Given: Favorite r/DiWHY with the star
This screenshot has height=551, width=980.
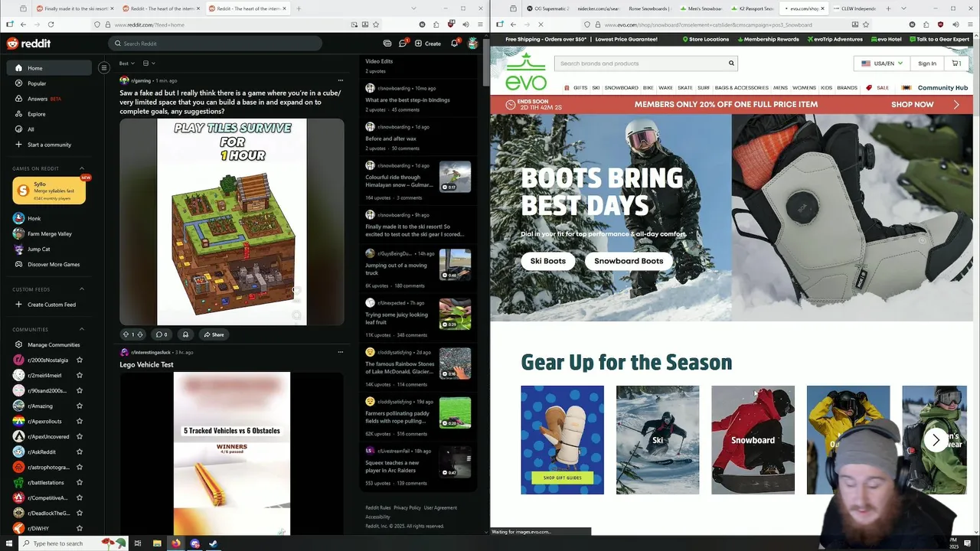Looking at the screenshot, I should pyautogui.click(x=80, y=528).
